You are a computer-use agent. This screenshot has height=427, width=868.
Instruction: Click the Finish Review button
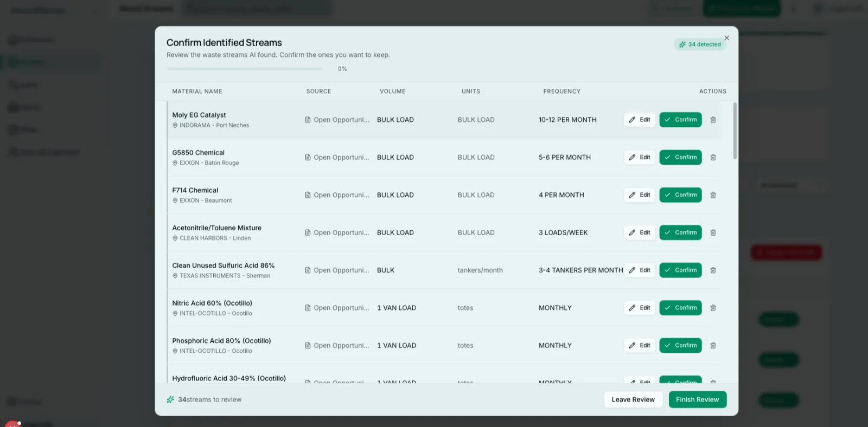(697, 399)
